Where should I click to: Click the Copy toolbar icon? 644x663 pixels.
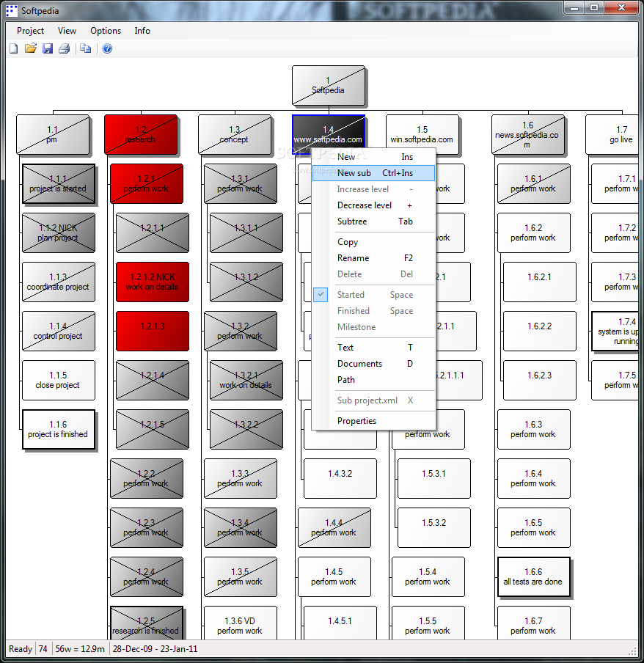[x=85, y=48]
